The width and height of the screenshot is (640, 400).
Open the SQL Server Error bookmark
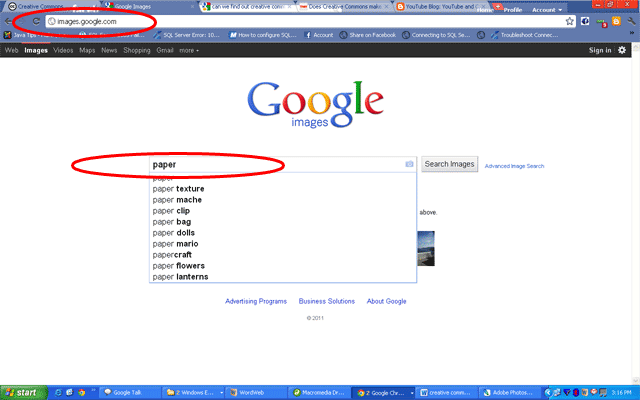coord(187,35)
